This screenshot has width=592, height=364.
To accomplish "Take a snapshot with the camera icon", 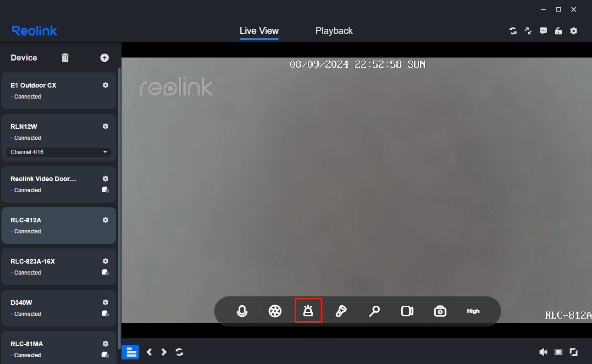I will point(440,311).
